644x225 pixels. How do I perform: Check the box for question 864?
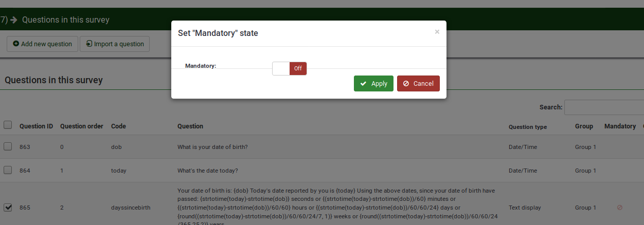8,170
